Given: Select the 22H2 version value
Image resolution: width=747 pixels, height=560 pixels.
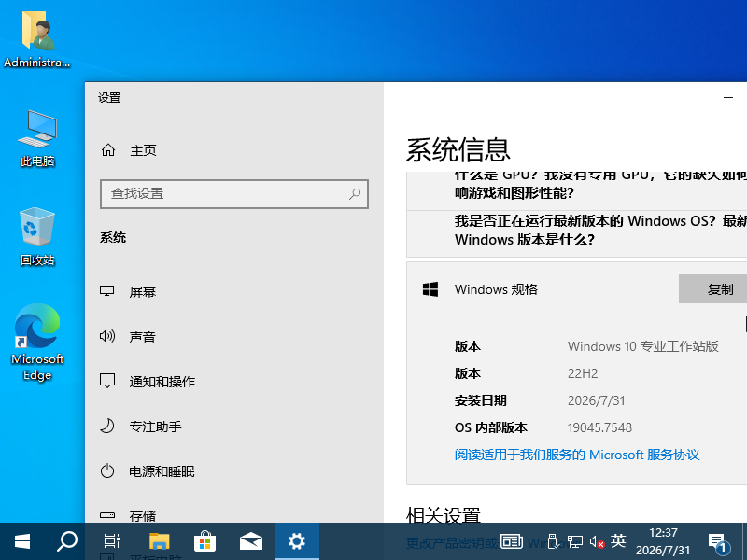Looking at the screenshot, I should (582, 373).
